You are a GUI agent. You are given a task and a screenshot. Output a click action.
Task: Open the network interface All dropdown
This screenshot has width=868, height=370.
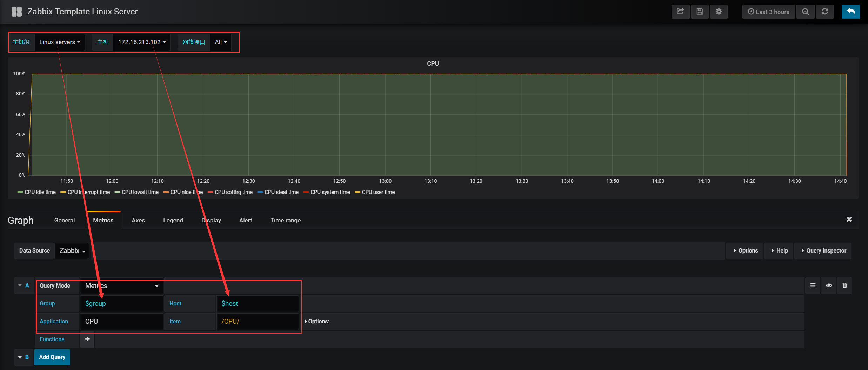point(221,42)
